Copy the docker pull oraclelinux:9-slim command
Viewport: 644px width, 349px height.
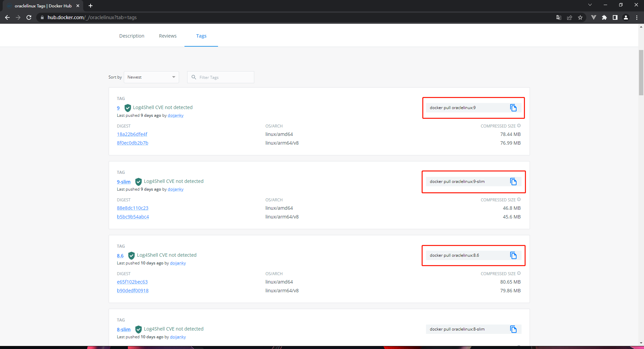coord(513,182)
